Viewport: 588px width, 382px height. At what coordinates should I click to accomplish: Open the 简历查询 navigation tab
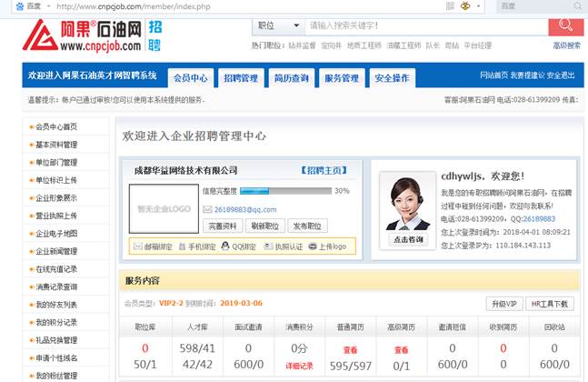291,78
